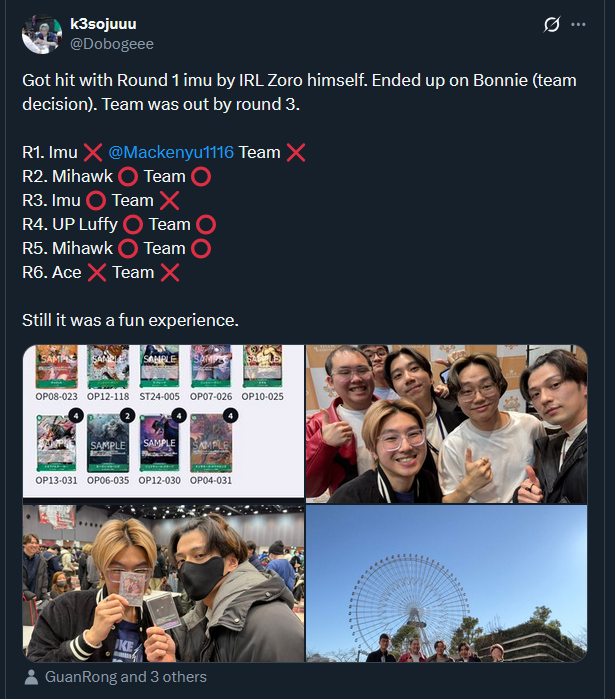Click the tagged people person icon
The image size is (615, 699).
31,677
